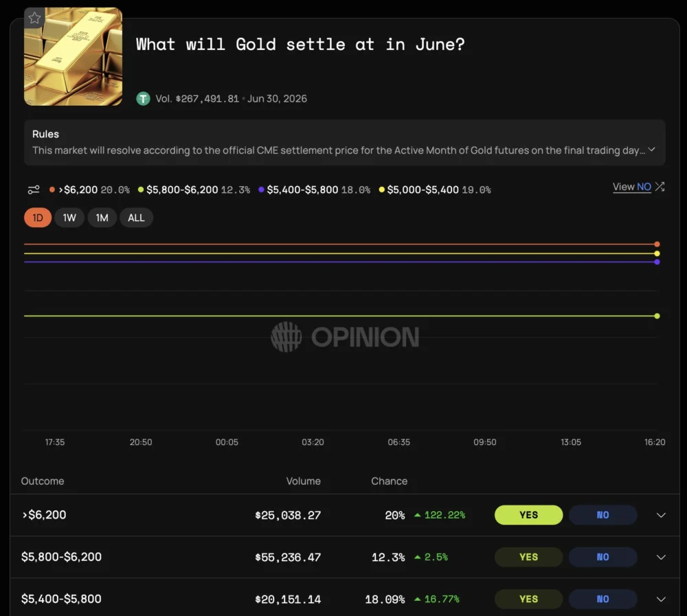Select YES for the >$6,200 outcome
This screenshot has height=616, width=687.
click(528, 514)
